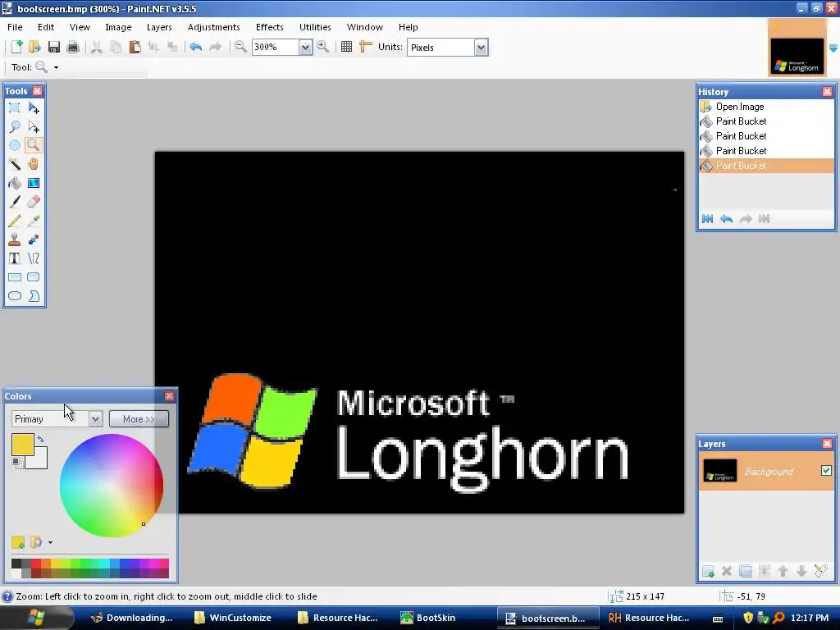The width and height of the screenshot is (840, 630).
Task: Click the New file toolbar icon
Action: tap(16, 47)
